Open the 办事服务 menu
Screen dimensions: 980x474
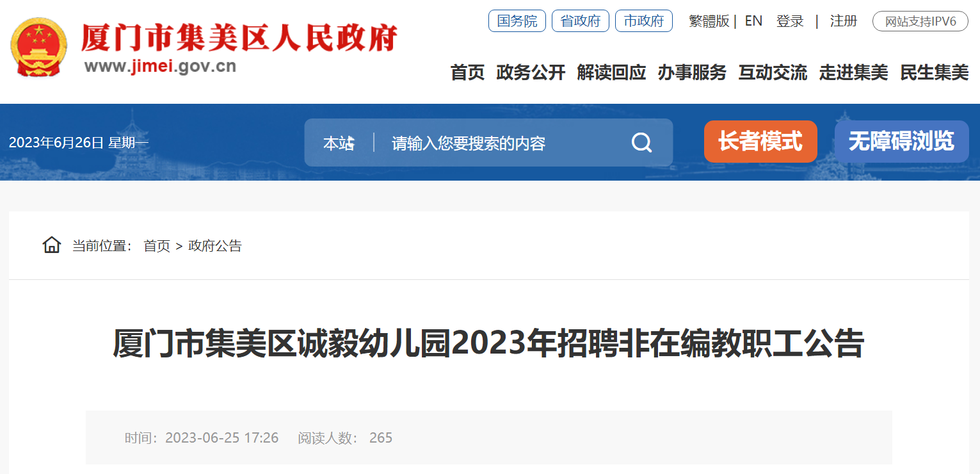pos(692,72)
